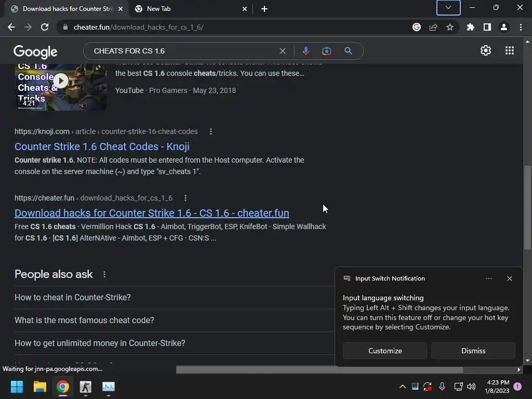Open Counter-Strike app in taskbar
This screenshot has width=532, height=399.
86,387
